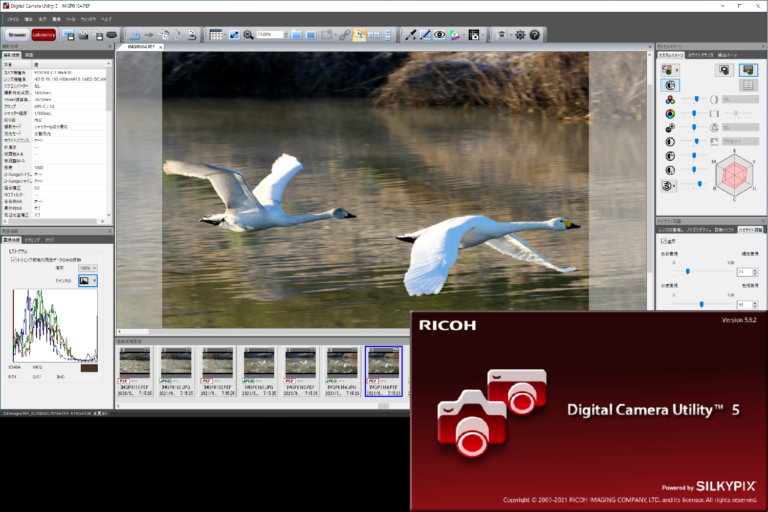Close the custom image panel
This screenshot has width=768, height=512.
tap(763, 46)
